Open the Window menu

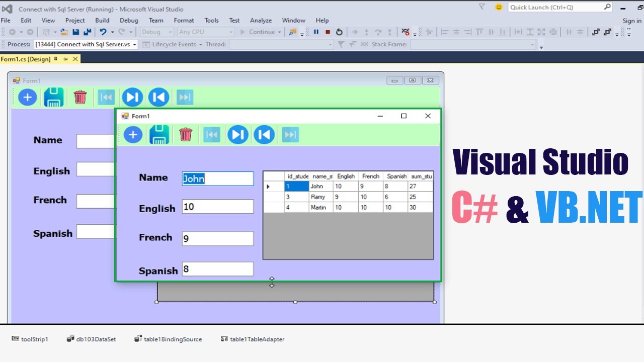(x=293, y=20)
